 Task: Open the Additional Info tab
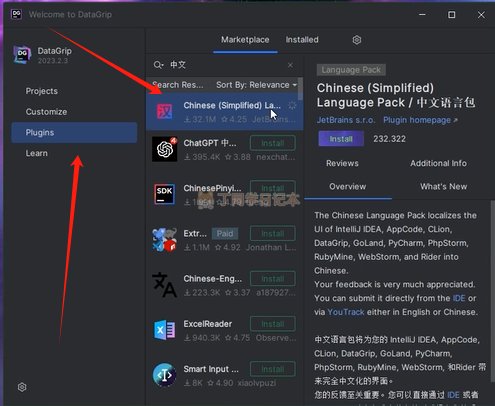click(438, 163)
